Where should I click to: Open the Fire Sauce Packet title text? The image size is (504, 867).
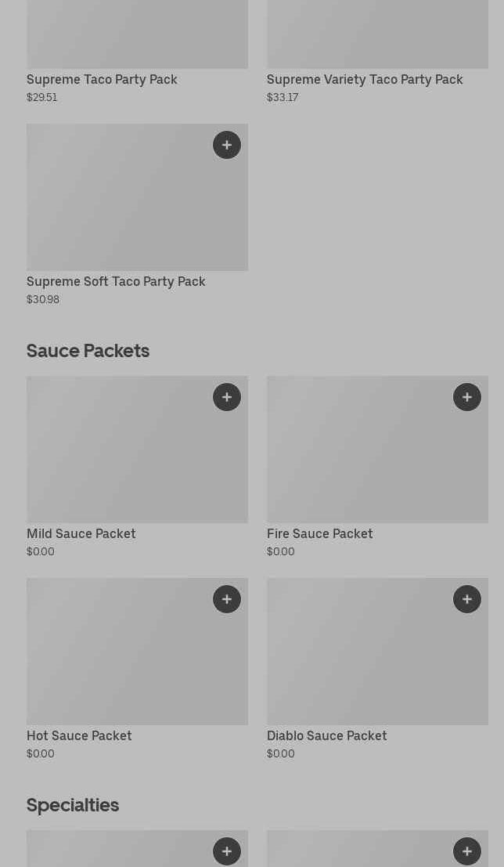click(x=319, y=533)
